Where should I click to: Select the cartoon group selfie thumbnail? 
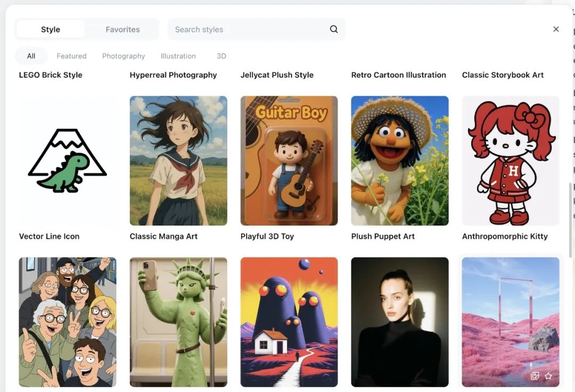pos(68,322)
